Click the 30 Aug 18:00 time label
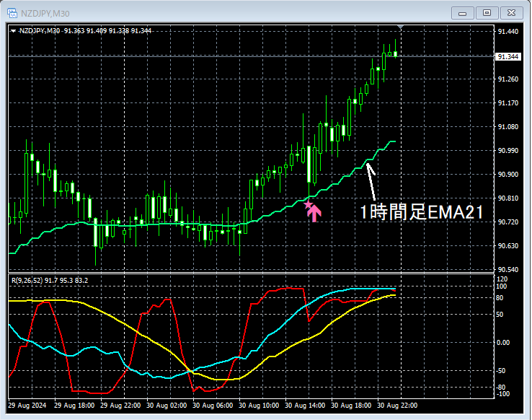 click(x=351, y=406)
